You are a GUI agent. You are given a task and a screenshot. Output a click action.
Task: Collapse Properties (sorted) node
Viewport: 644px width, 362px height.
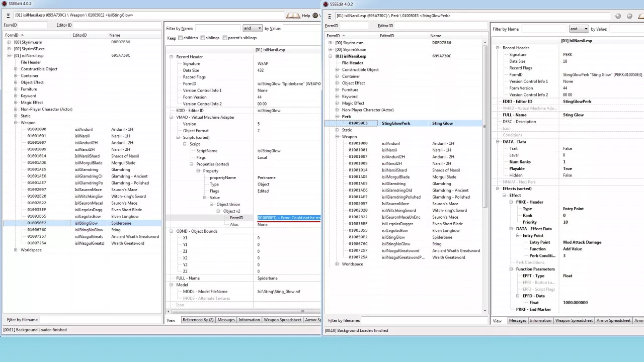tap(191, 164)
